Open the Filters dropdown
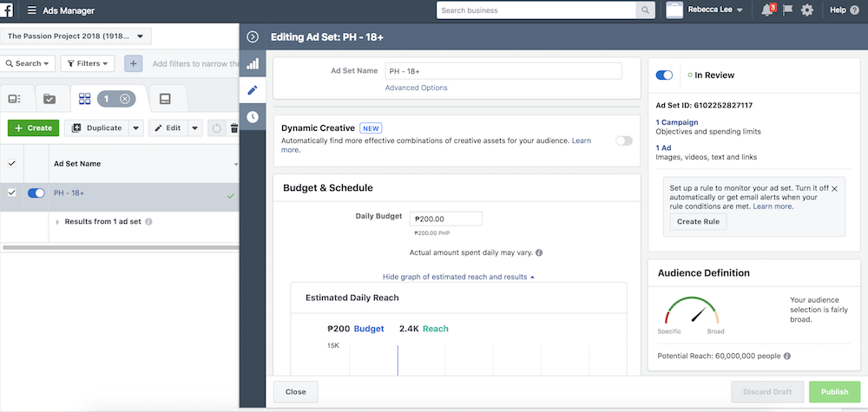868x412 pixels. [88, 63]
